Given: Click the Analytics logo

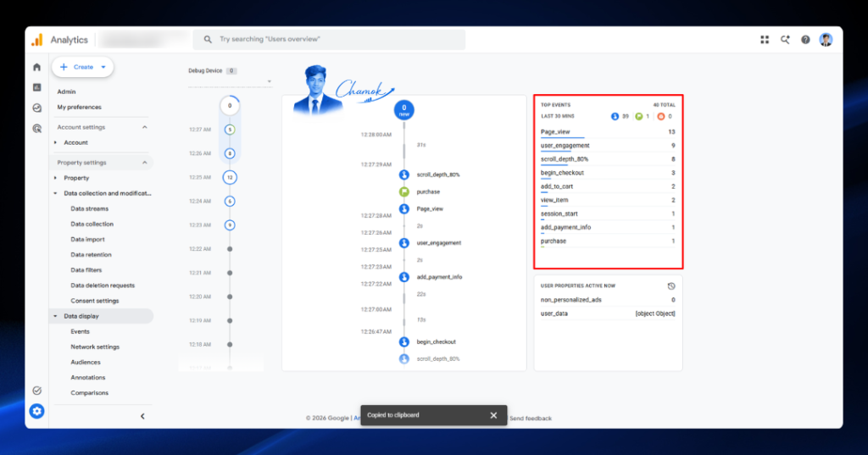Looking at the screenshot, I should pyautogui.click(x=37, y=40).
